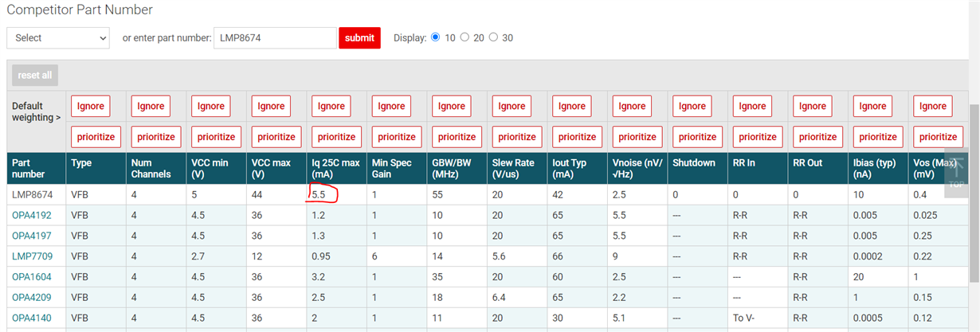Click Ignore for the VCC max column
The image size is (980, 332).
[271, 106]
